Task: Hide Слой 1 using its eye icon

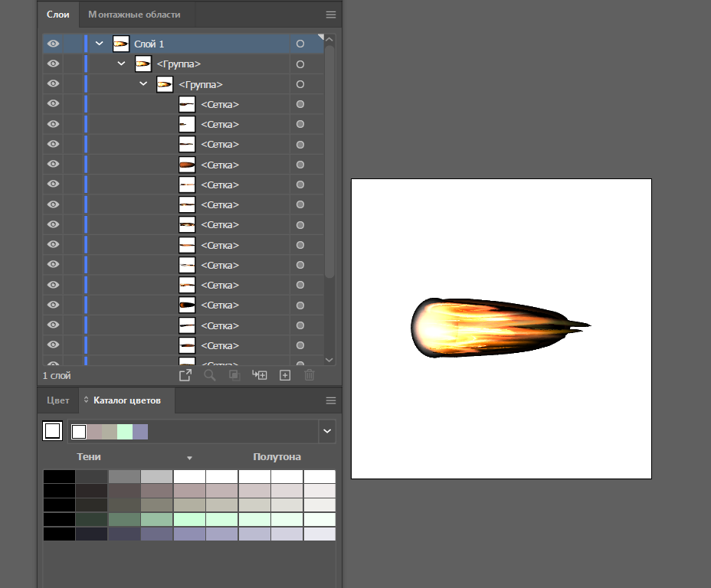Action: tap(53, 44)
